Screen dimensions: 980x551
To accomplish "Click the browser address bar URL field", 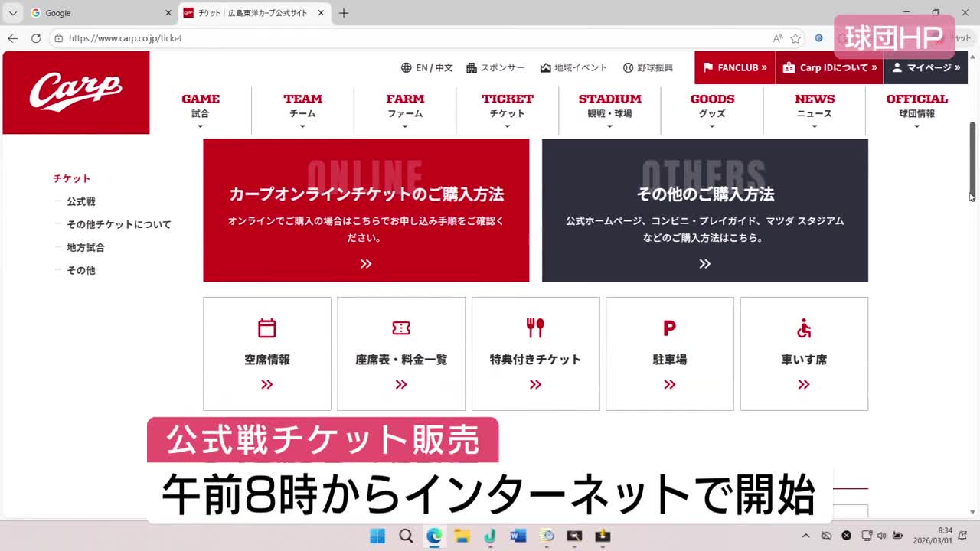I will coord(413,38).
